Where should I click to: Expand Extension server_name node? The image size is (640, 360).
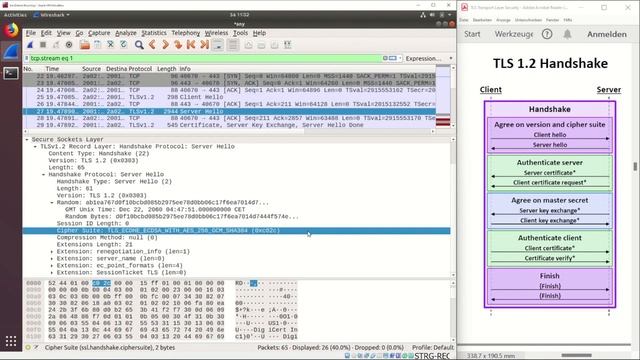[x=52, y=259]
